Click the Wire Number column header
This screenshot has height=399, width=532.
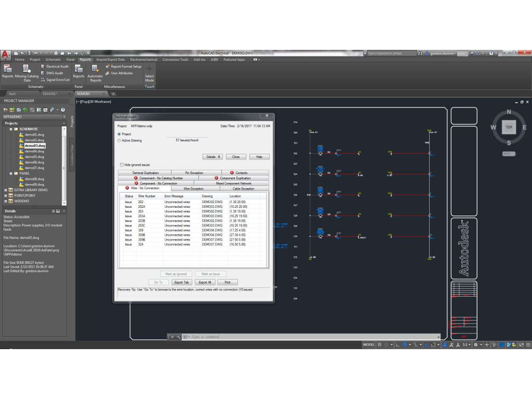click(149, 196)
